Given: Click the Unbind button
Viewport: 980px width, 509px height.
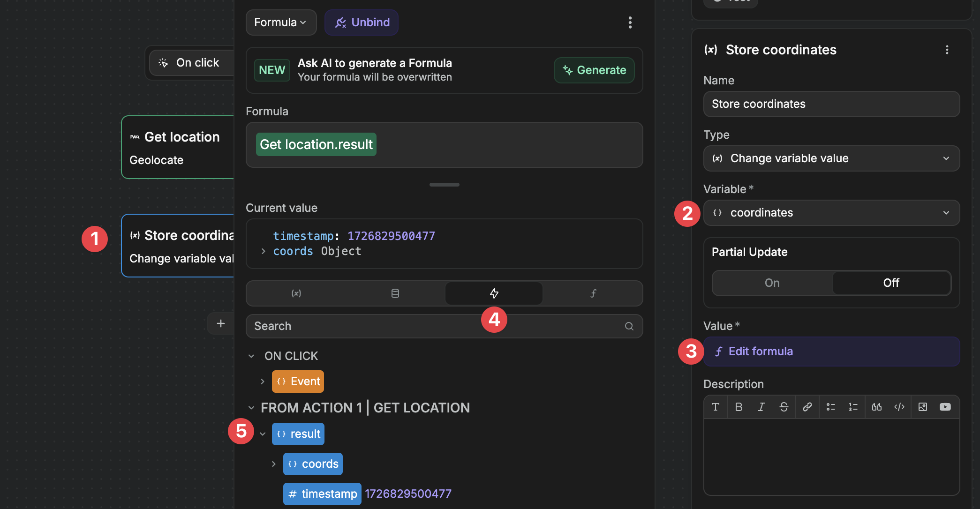Looking at the screenshot, I should [x=362, y=22].
